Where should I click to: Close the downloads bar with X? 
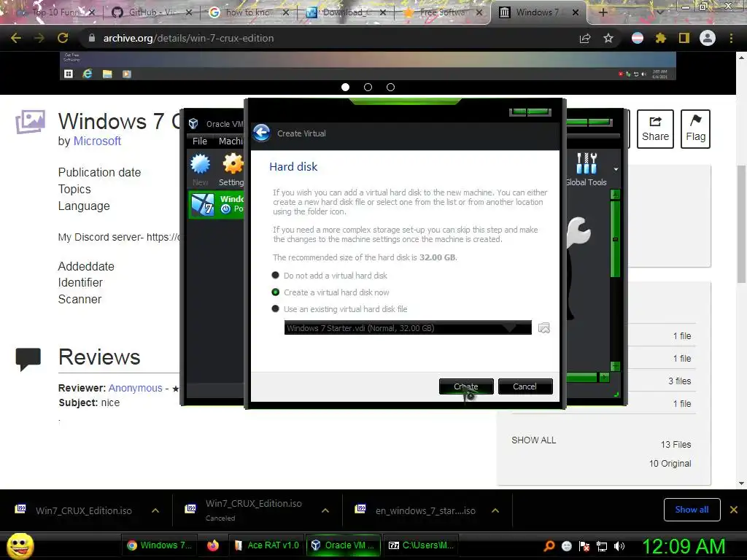pyautogui.click(x=734, y=510)
